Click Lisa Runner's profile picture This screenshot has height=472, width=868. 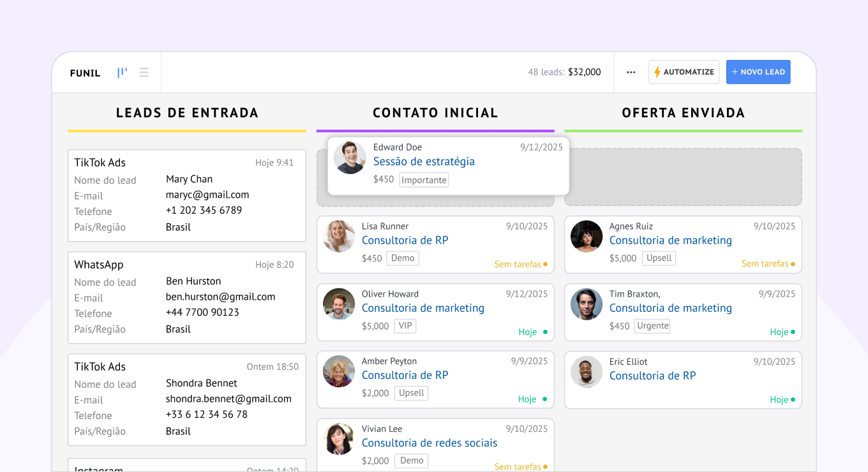pos(339,237)
